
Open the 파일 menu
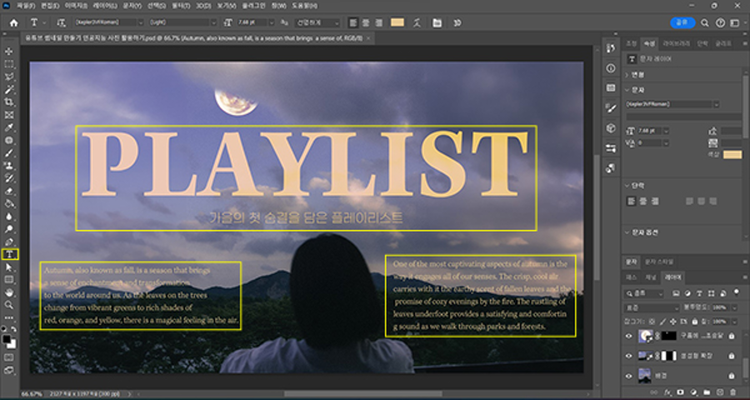click(25, 5)
